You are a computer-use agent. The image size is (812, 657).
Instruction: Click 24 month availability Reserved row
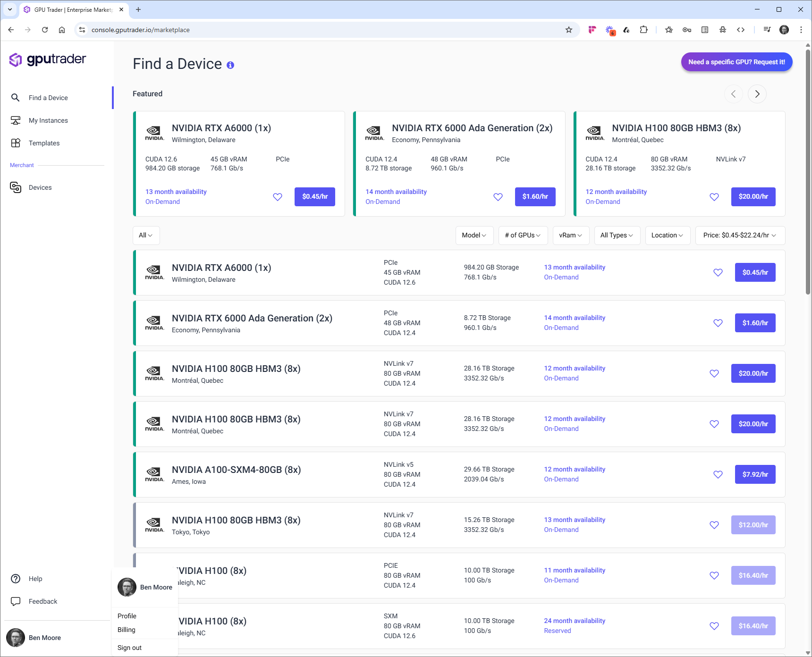575,621
